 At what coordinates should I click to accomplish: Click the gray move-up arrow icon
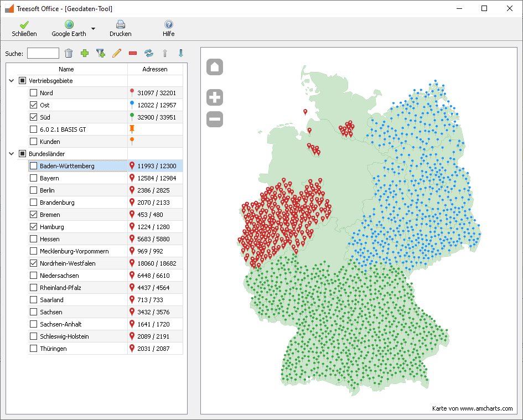tap(165, 53)
